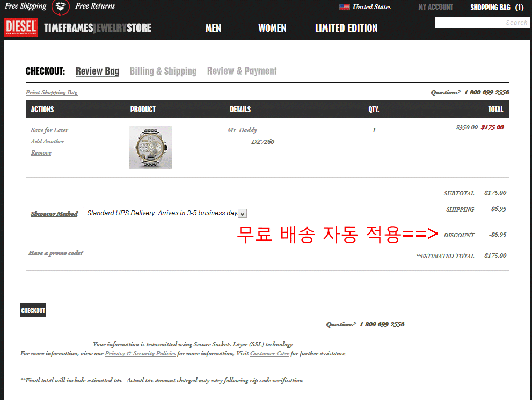Open the Women menu
This screenshot has height=400, width=532.
coord(272,28)
